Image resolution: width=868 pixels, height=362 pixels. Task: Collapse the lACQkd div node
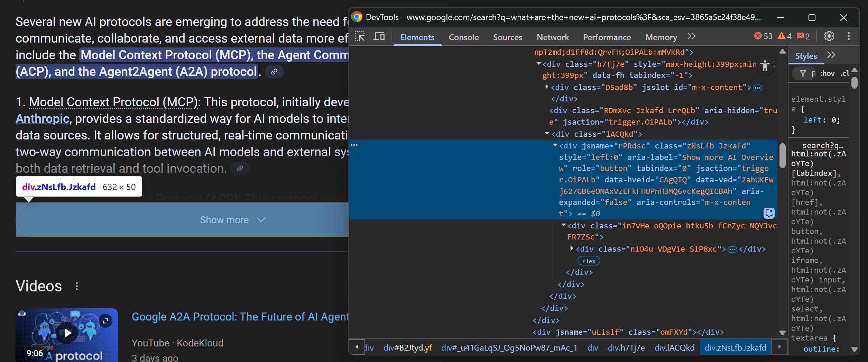pyautogui.click(x=547, y=133)
